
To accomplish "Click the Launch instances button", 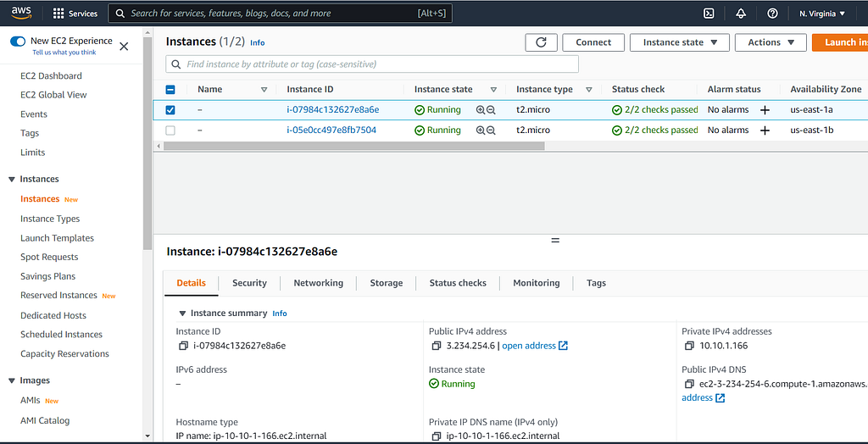I will [840, 42].
